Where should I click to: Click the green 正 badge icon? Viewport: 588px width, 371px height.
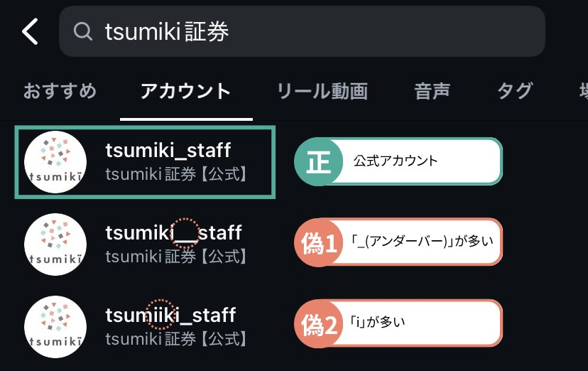(318, 161)
